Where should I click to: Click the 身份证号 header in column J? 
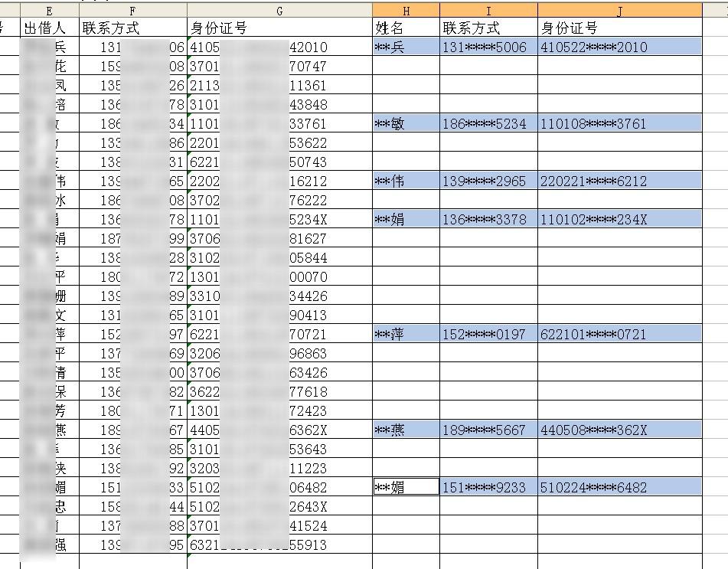pos(620,28)
